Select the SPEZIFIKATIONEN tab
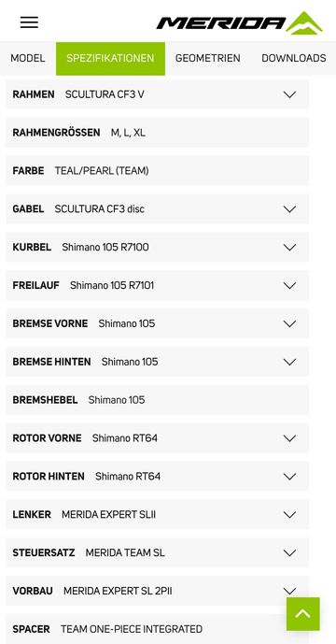336x644 pixels. point(110,58)
